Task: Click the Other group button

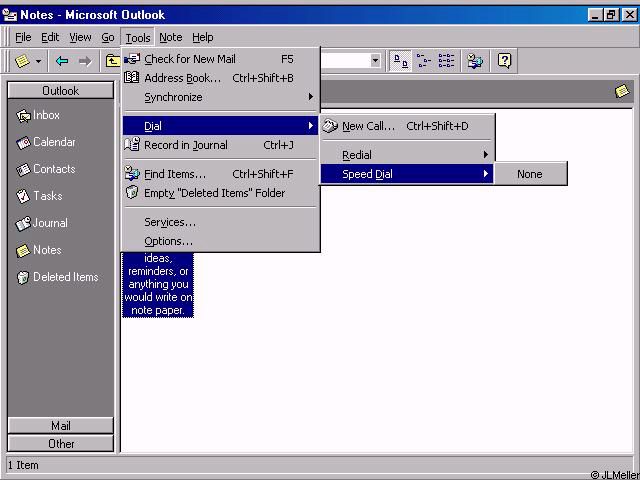Action: (61, 443)
